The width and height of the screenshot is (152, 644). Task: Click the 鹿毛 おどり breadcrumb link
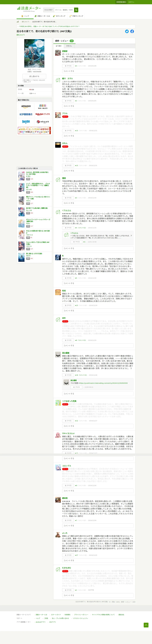click(x=25, y=22)
